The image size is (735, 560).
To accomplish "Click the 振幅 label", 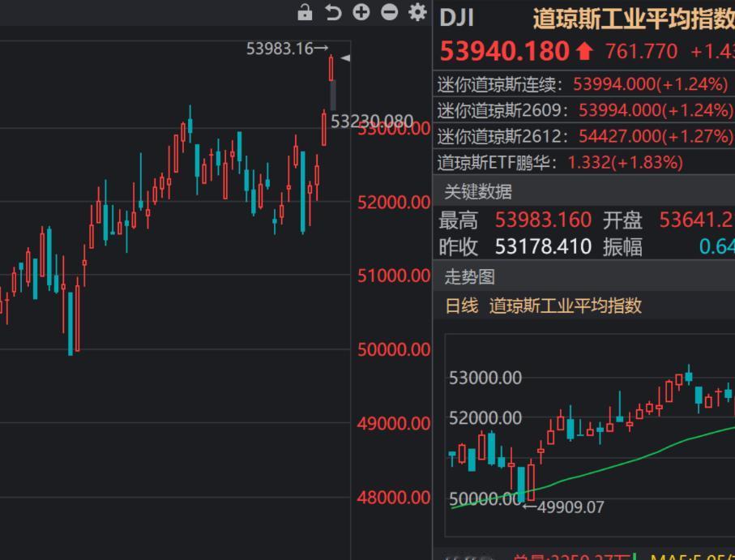I will 622,247.
